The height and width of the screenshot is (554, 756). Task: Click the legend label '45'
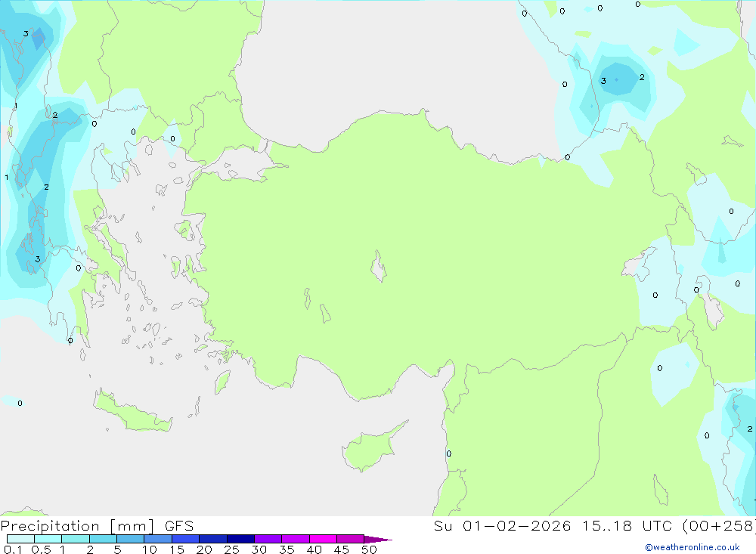coord(342,549)
